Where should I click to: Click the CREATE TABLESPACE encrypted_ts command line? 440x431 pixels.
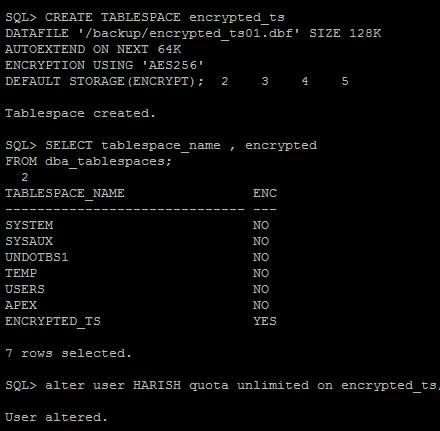[145, 18]
